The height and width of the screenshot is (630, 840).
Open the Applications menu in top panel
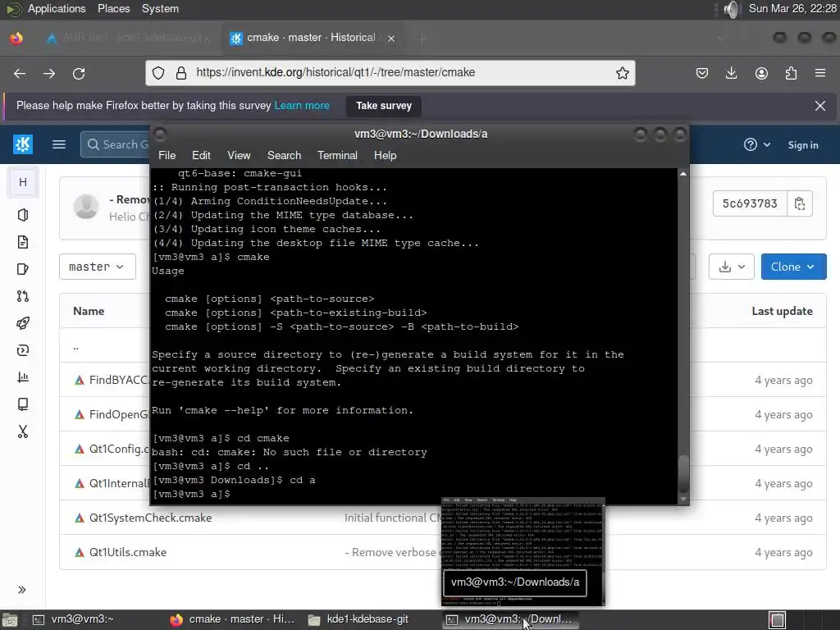click(57, 8)
